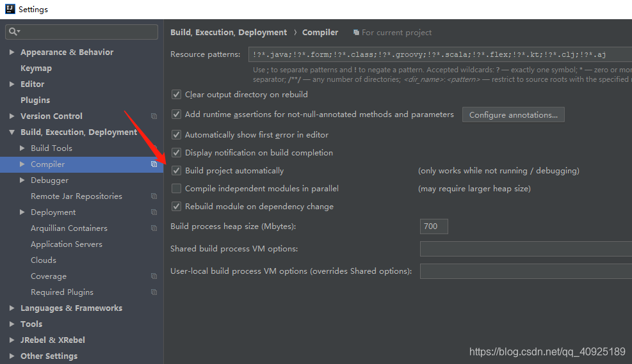Toggle Rebuild module on dependency change
632x364 pixels.
point(176,206)
